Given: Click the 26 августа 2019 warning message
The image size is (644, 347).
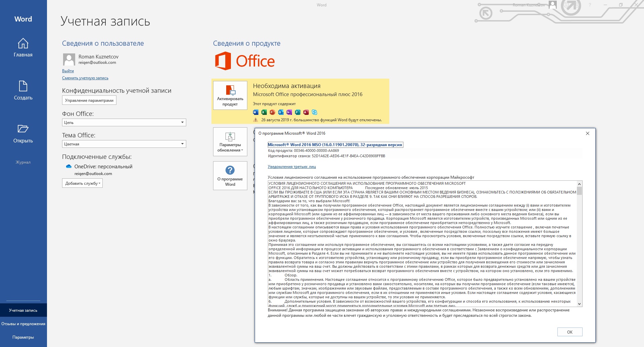Looking at the screenshot, I should (321, 120).
